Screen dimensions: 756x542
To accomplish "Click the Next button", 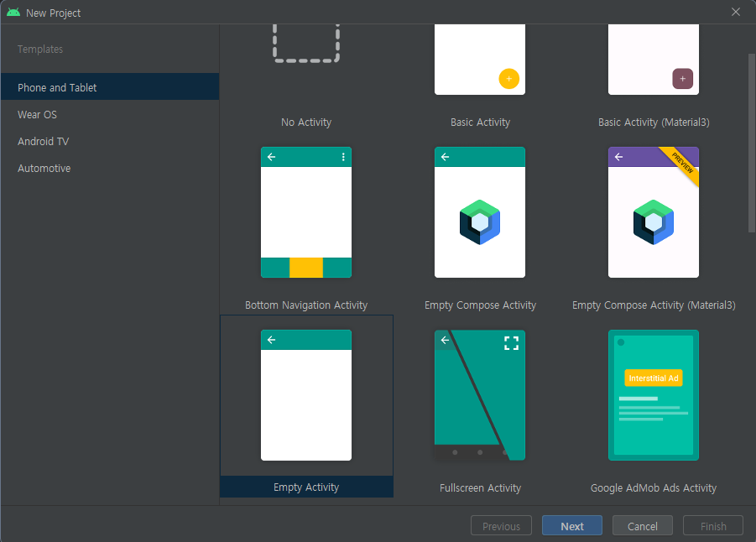I will click(571, 525).
